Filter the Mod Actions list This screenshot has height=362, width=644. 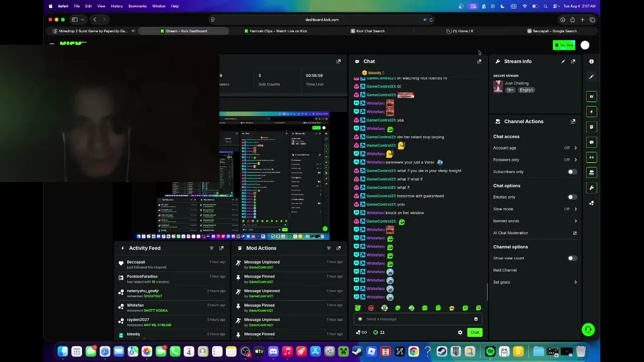click(329, 248)
